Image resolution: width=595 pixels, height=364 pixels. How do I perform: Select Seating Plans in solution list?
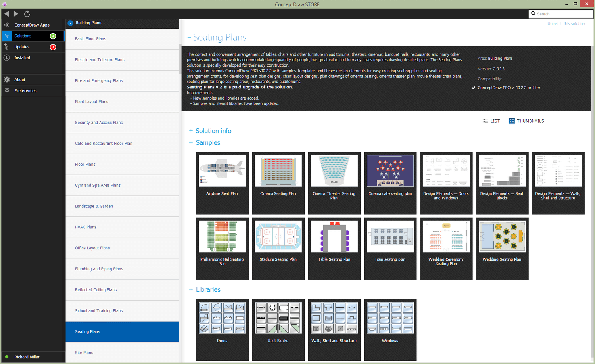[122, 332]
